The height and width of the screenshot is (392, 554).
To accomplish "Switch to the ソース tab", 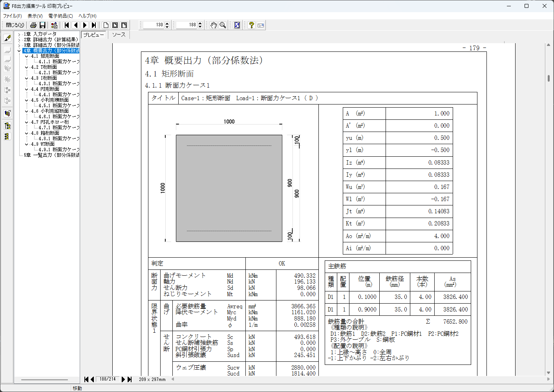I will pos(119,35).
